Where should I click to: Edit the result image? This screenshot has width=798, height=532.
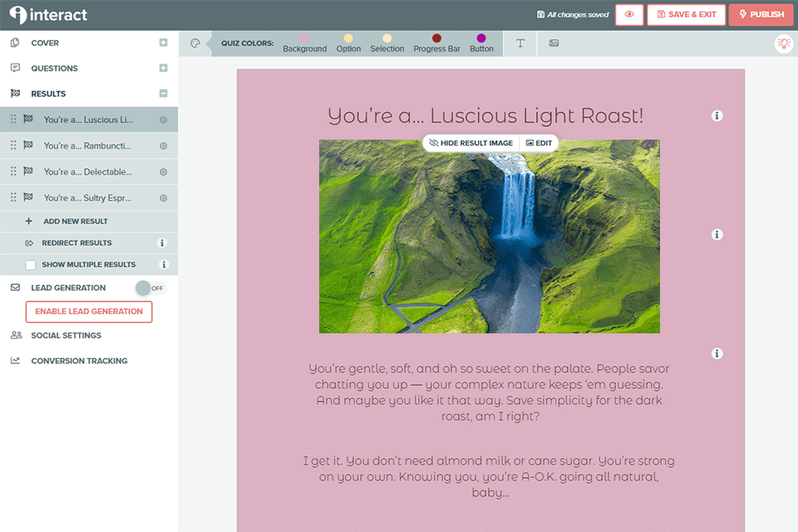[x=539, y=143]
